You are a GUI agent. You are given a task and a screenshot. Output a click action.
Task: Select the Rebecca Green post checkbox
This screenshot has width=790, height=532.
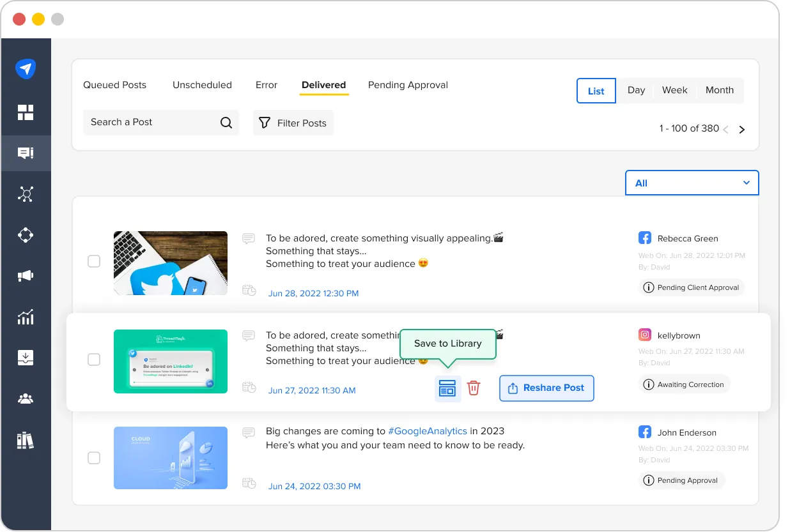94,261
